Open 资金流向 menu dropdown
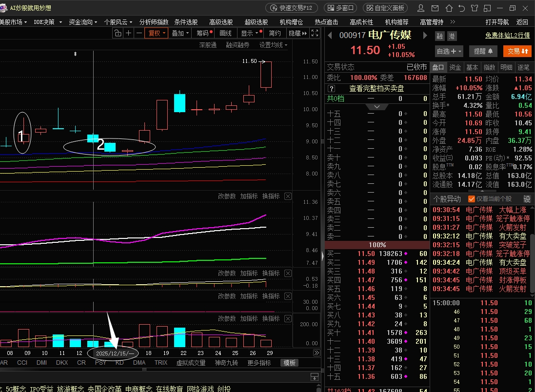This screenshot has width=535, height=392. coord(83,22)
